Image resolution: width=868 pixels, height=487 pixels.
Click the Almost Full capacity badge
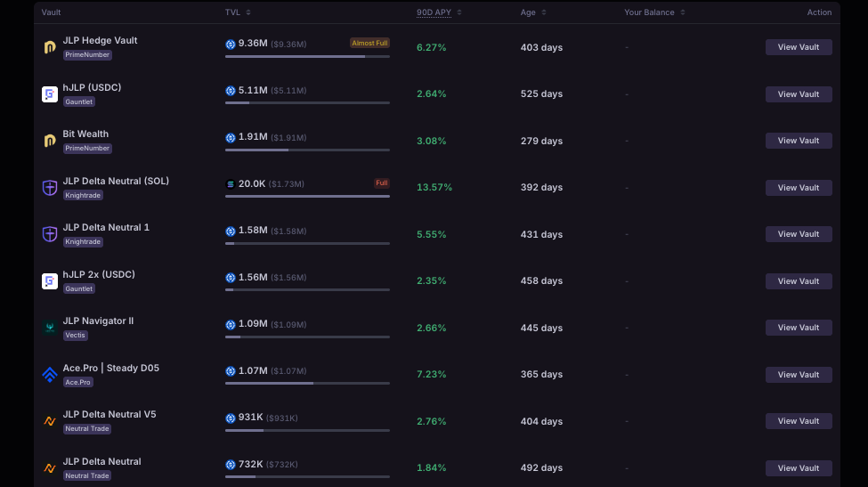(369, 43)
